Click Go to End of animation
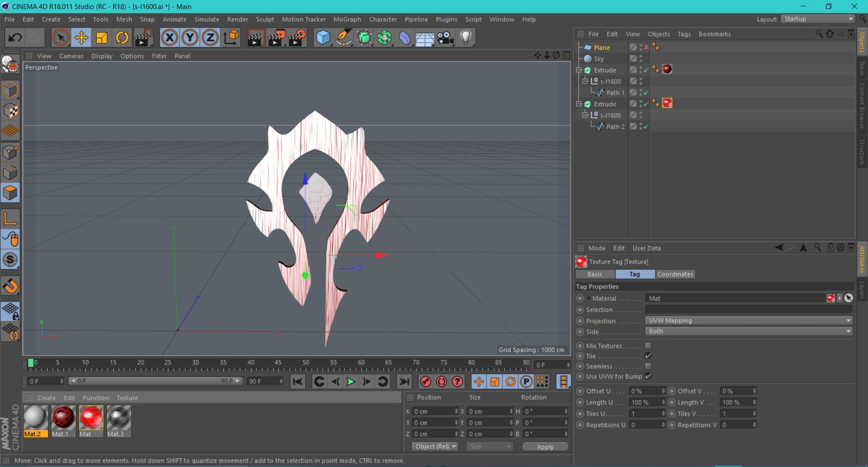Image resolution: width=868 pixels, height=467 pixels. pos(404,382)
